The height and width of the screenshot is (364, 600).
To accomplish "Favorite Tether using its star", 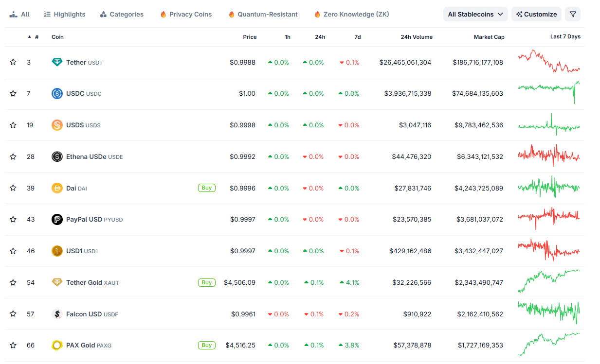I will click(13, 62).
